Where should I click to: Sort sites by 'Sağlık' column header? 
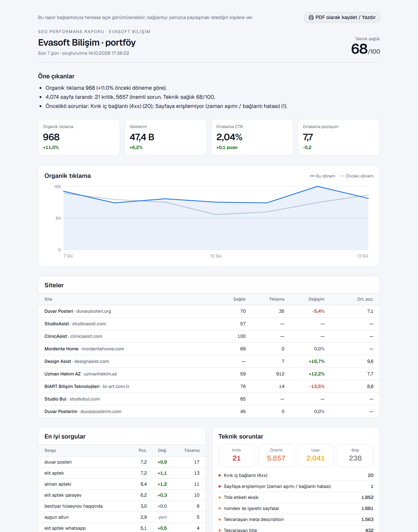click(239, 299)
